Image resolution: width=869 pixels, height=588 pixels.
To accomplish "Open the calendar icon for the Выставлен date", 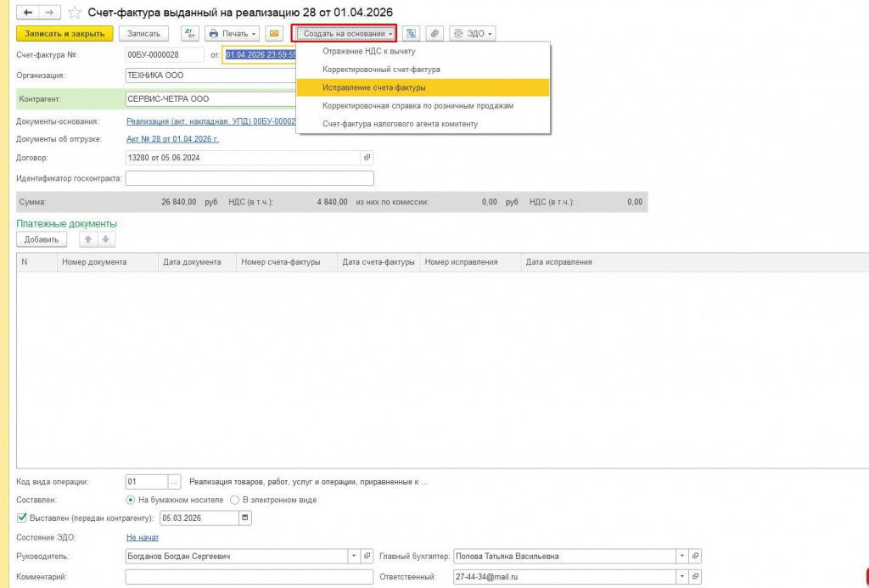I will 245,518.
